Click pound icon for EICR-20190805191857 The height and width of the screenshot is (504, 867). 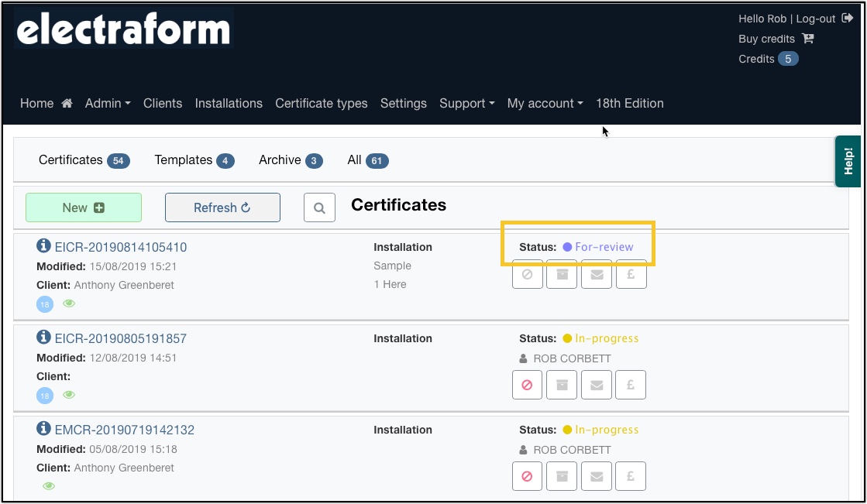631,385
